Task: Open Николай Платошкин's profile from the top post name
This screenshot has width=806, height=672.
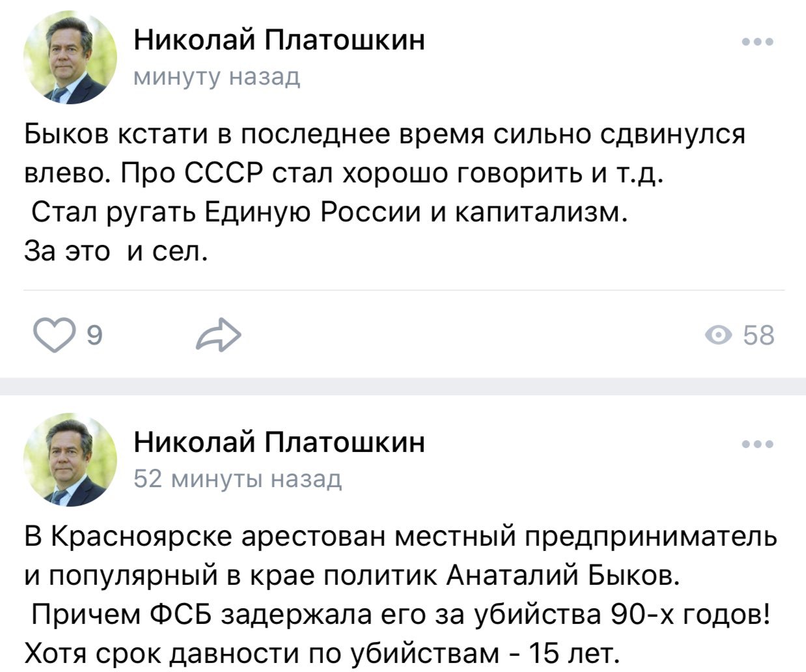Action: [x=279, y=40]
